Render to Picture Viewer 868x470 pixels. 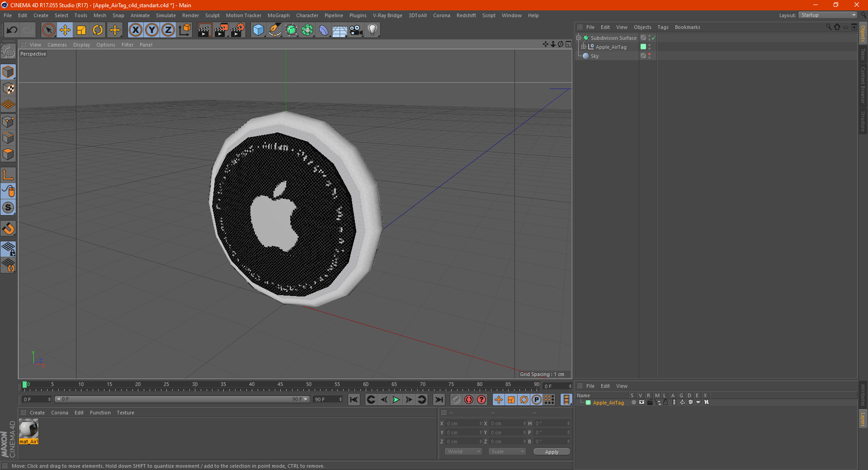221,30
